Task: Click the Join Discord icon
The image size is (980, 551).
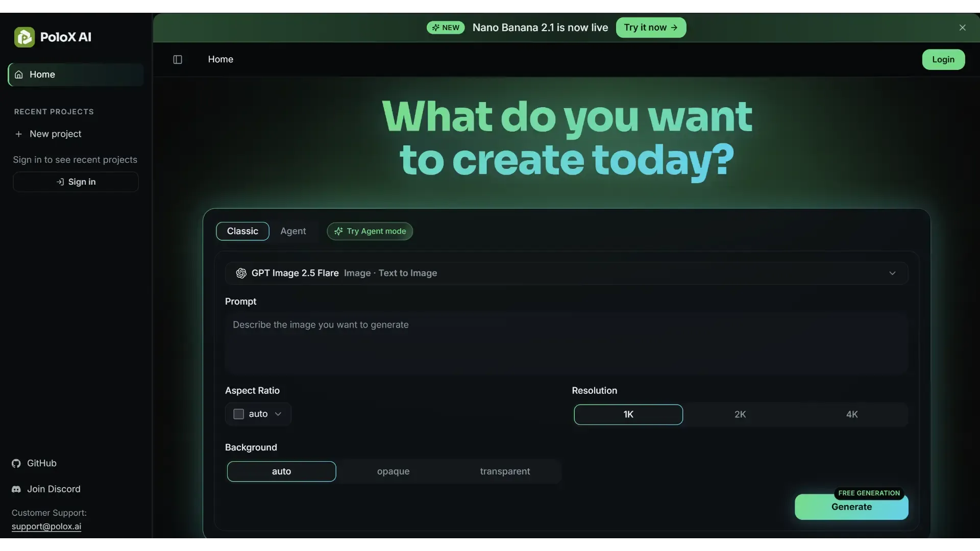Action: [x=16, y=489]
